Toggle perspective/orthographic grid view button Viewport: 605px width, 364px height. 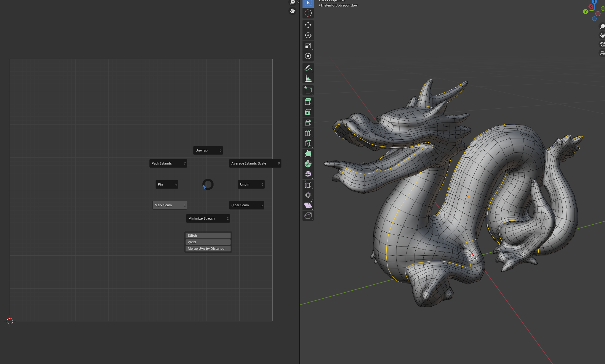[602, 53]
